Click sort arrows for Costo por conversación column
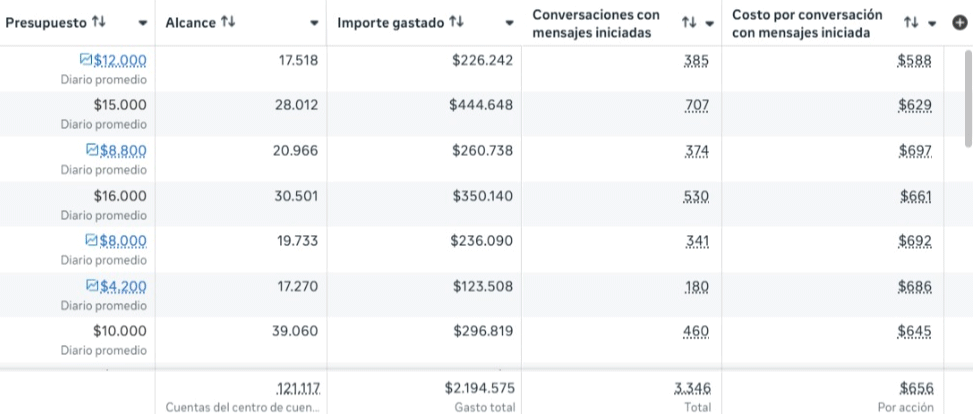973x414 pixels. 910,23
